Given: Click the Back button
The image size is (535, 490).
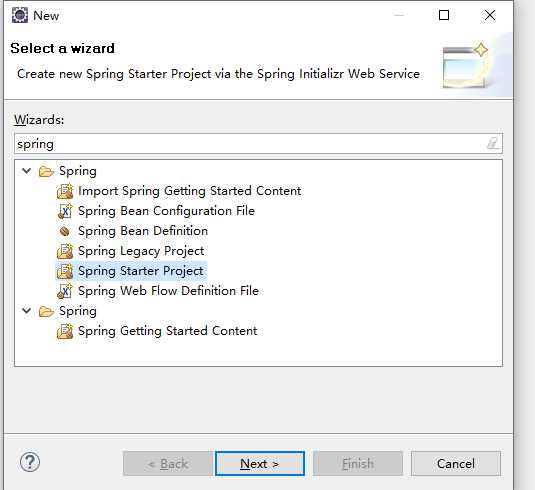Looking at the screenshot, I should pyautogui.click(x=168, y=463).
